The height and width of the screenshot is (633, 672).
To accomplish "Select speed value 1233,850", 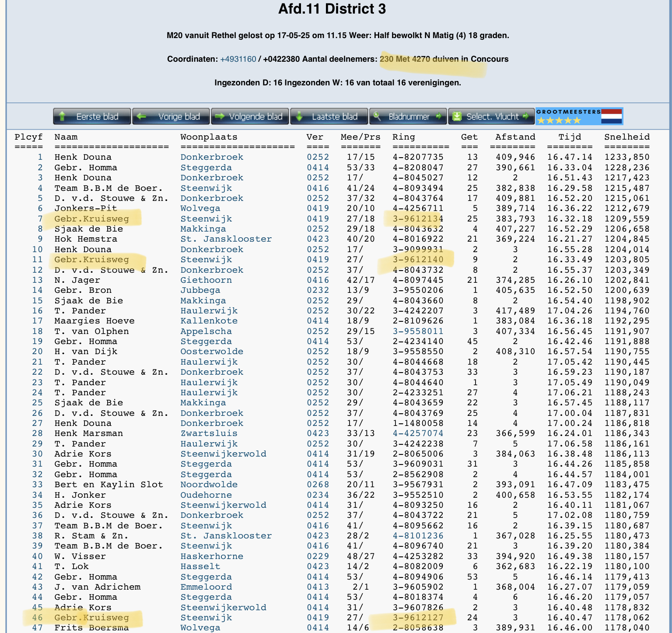I will click(x=627, y=157).
